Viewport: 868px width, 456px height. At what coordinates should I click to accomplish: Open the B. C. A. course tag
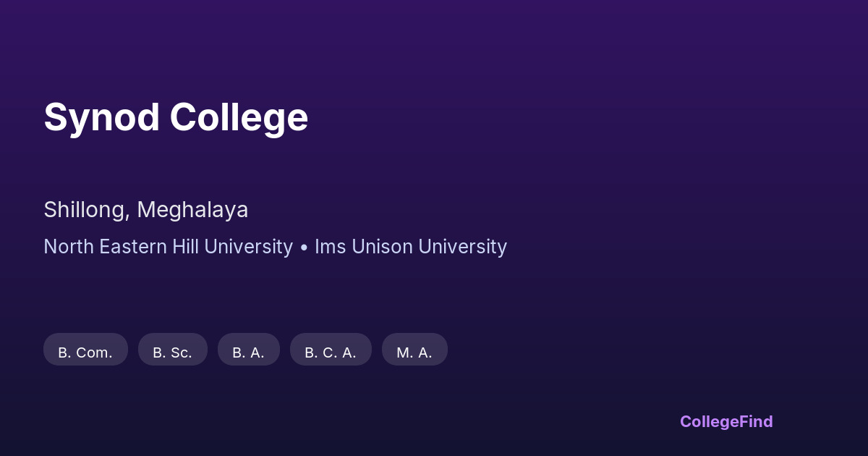pos(331,352)
